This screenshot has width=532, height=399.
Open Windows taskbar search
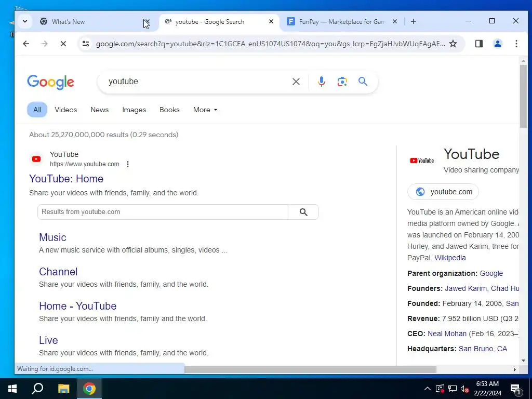37,389
